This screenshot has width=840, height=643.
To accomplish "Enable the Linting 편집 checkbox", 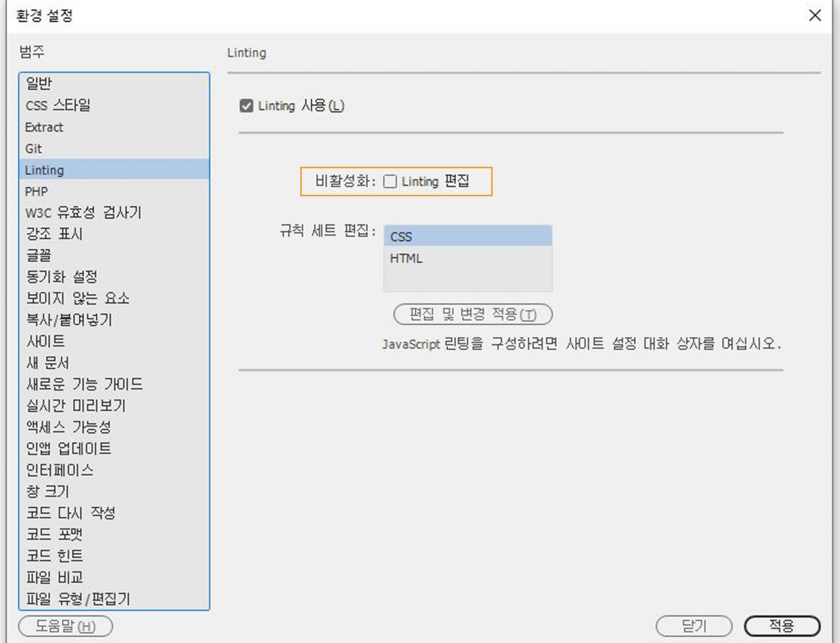I will click(390, 182).
